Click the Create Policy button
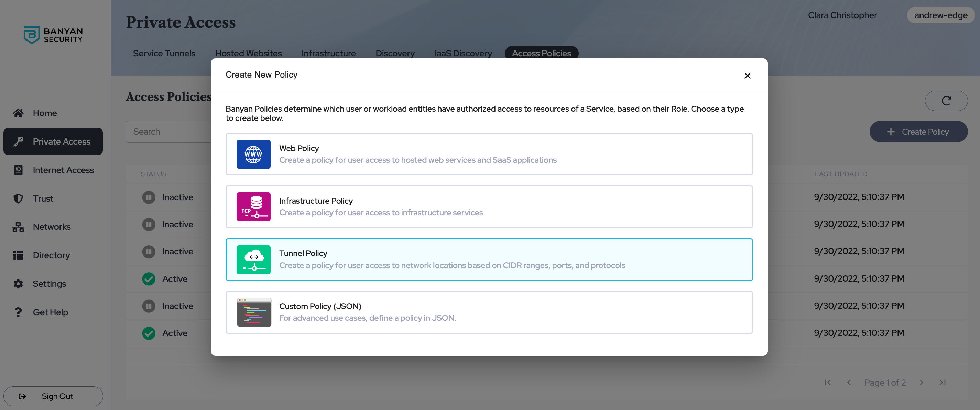Viewport: 980px width, 410px height. tap(918, 132)
